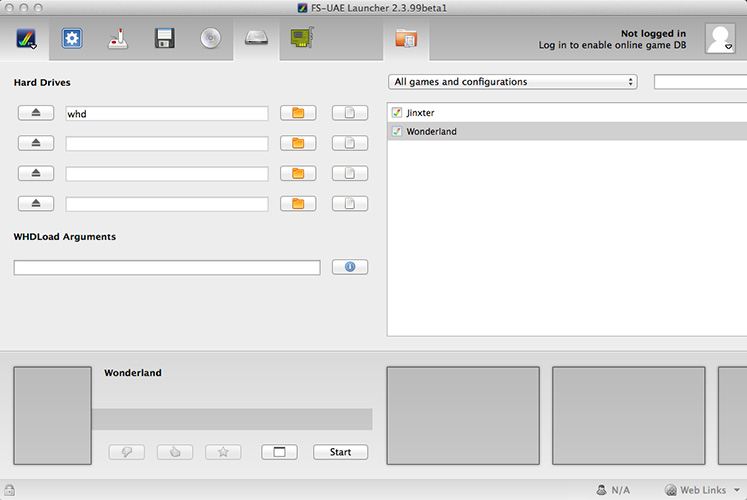747x500 pixels.
Task: Toggle the favorite star rating button
Action: click(223, 452)
